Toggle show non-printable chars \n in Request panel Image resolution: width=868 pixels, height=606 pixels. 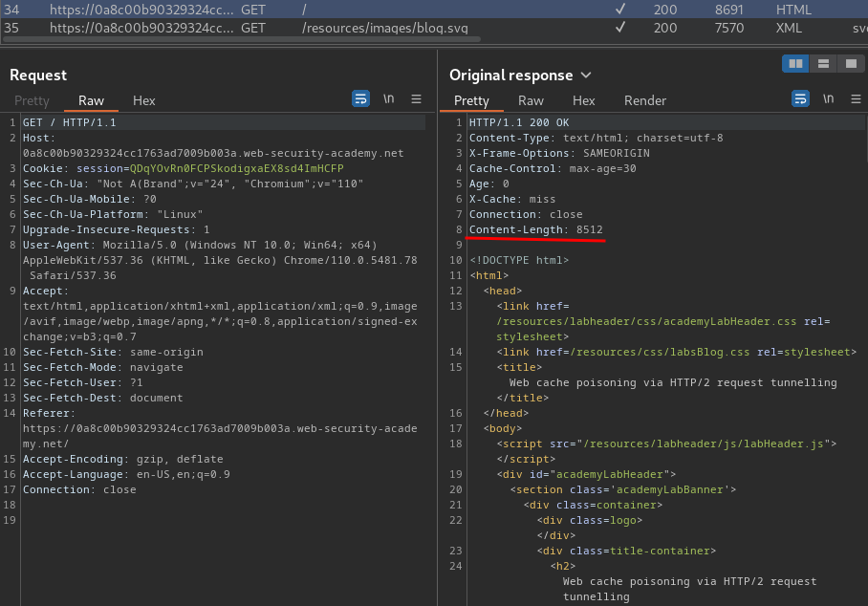[x=389, y=99]
